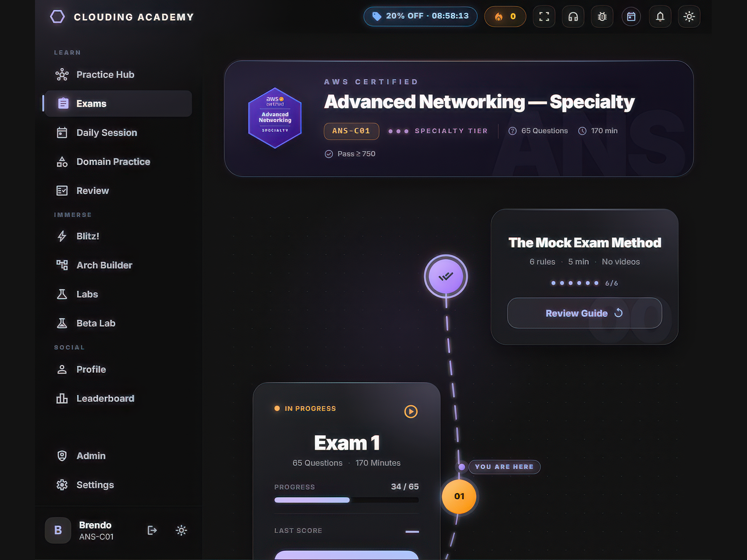The width and height of the screenshot is (747, 560).
Task: Open notifications bell
Action: tap(660, 16)
